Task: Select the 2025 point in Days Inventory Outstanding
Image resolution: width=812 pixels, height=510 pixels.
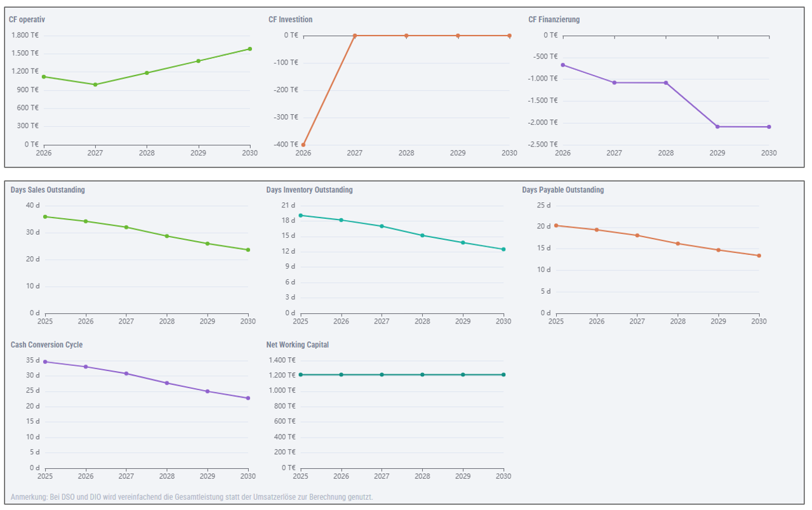Action: click(301, 215)
